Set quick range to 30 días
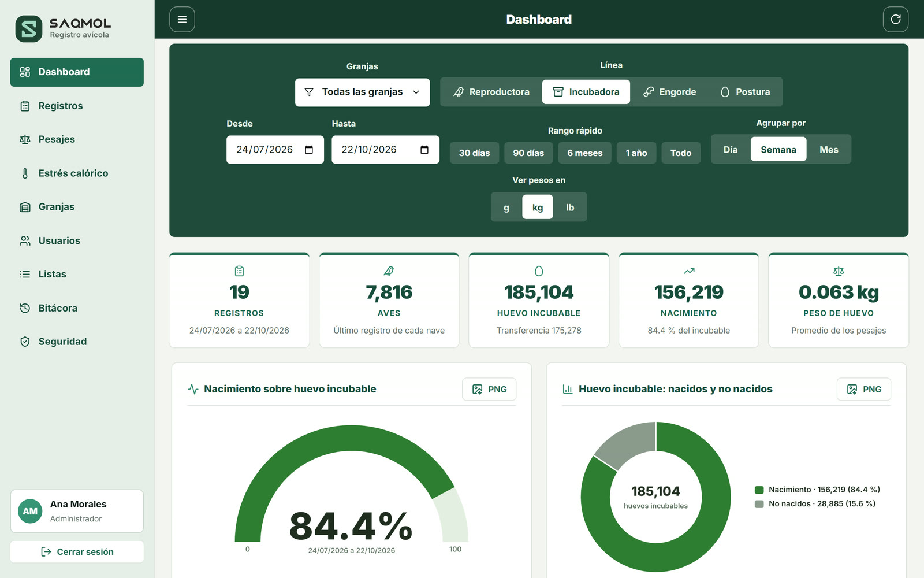Image resolution: width=924 pixels, height=578 pixels. 474,153
